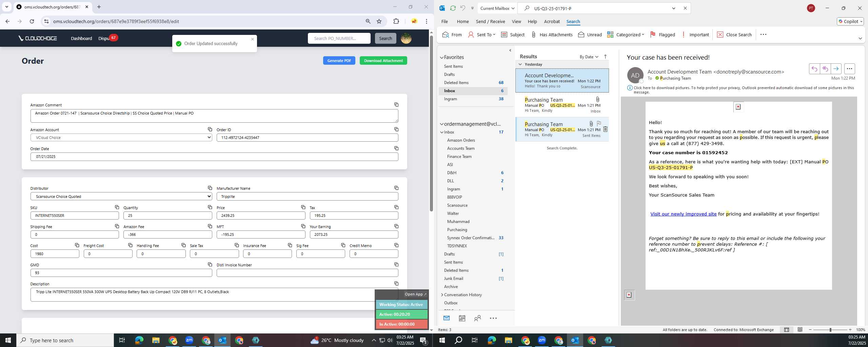
Task: Open the Outlook File menu
Action: click(445, 21)
